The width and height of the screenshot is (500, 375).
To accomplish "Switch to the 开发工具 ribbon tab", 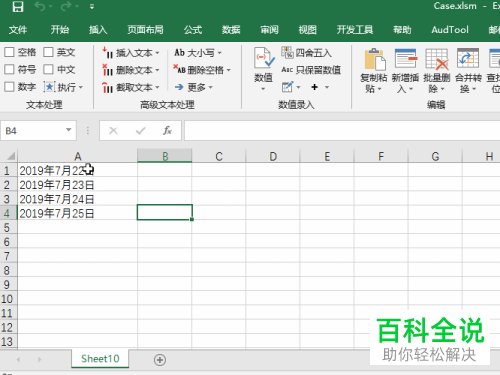I will [355, 30].
